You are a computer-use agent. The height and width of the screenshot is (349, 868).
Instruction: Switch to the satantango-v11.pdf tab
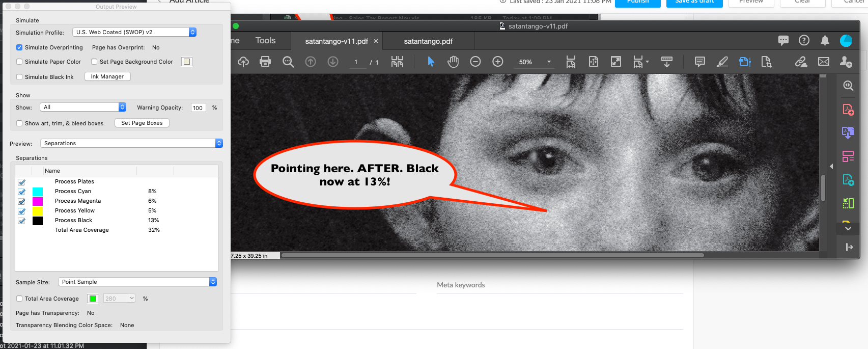[x=337, y=41]
